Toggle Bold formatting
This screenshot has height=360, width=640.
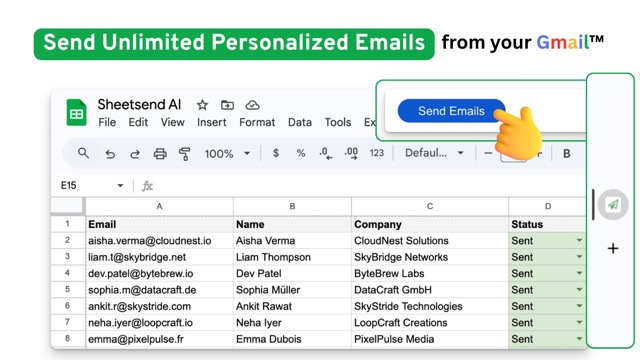tap(567, 153)
